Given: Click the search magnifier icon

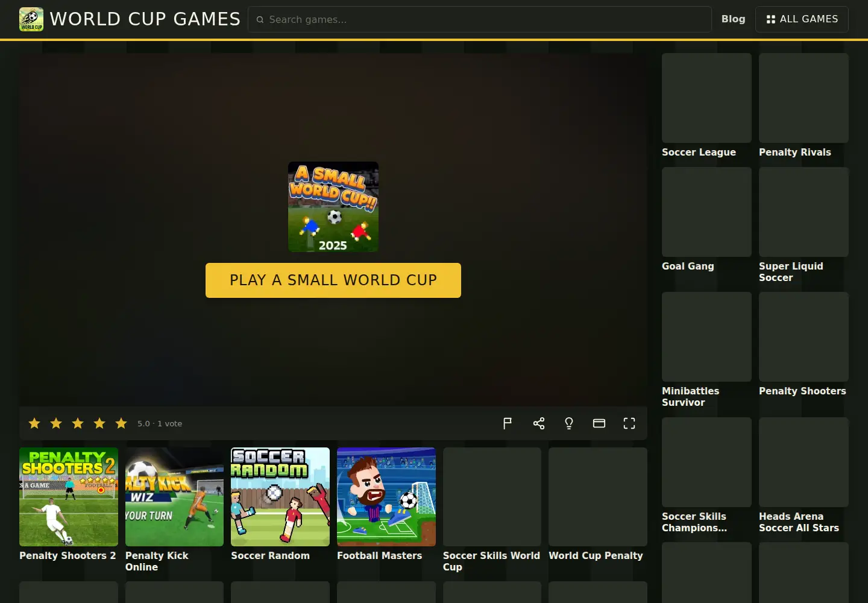Looking at the screenshot, I should click(x=260, y=19).
